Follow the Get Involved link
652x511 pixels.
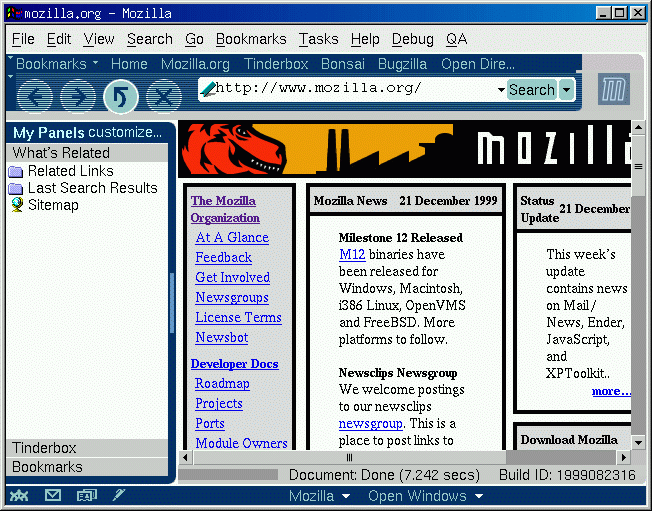(x=232, y=277)
